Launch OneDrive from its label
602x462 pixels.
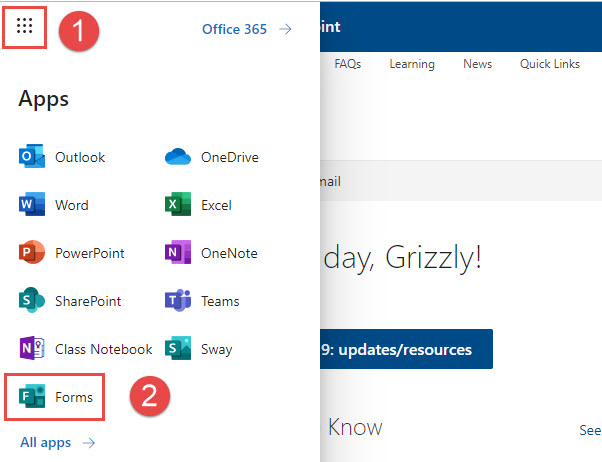[230, 157]
